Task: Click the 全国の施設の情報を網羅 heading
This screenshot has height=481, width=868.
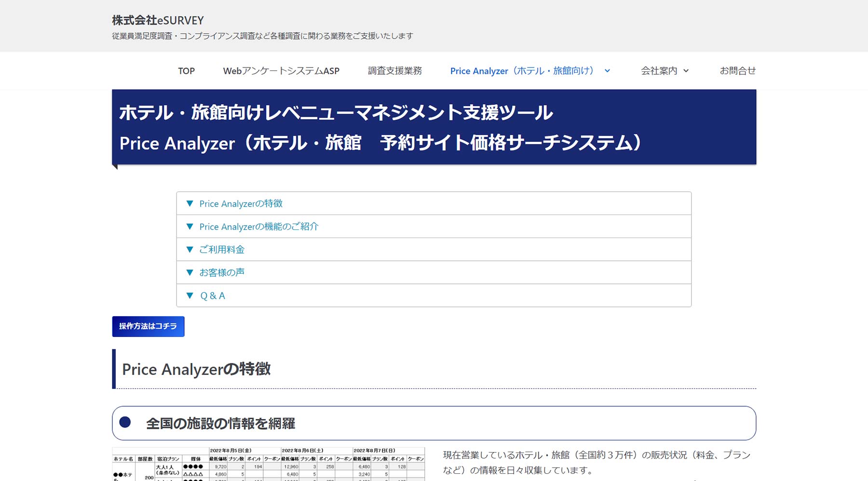Action: coord(221,423)
